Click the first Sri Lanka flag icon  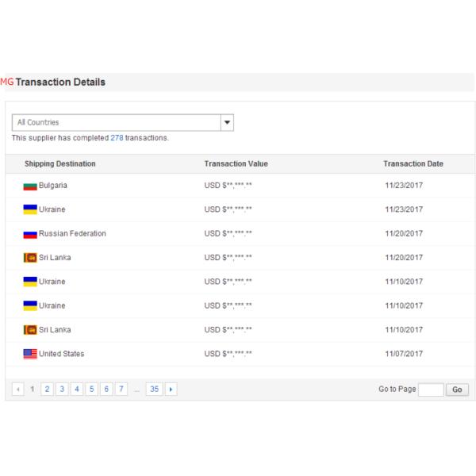(30, 258)
